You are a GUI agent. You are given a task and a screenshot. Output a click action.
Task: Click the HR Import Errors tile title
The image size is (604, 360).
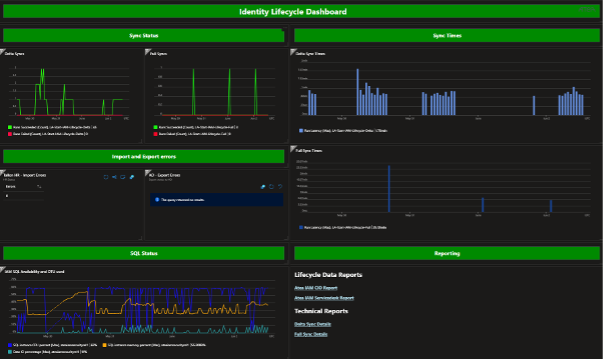click(x=25, y=175)
